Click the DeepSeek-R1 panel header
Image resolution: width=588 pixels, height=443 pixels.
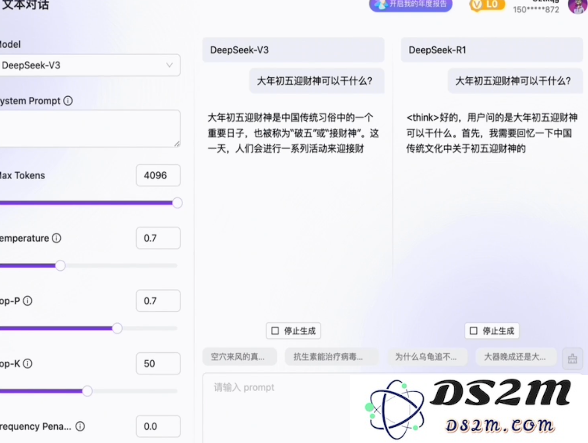point(492,50)
